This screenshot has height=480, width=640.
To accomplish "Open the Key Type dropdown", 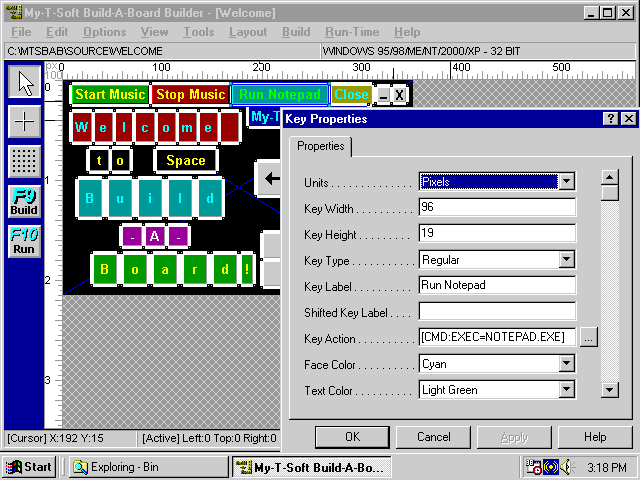I will [567, 260].
